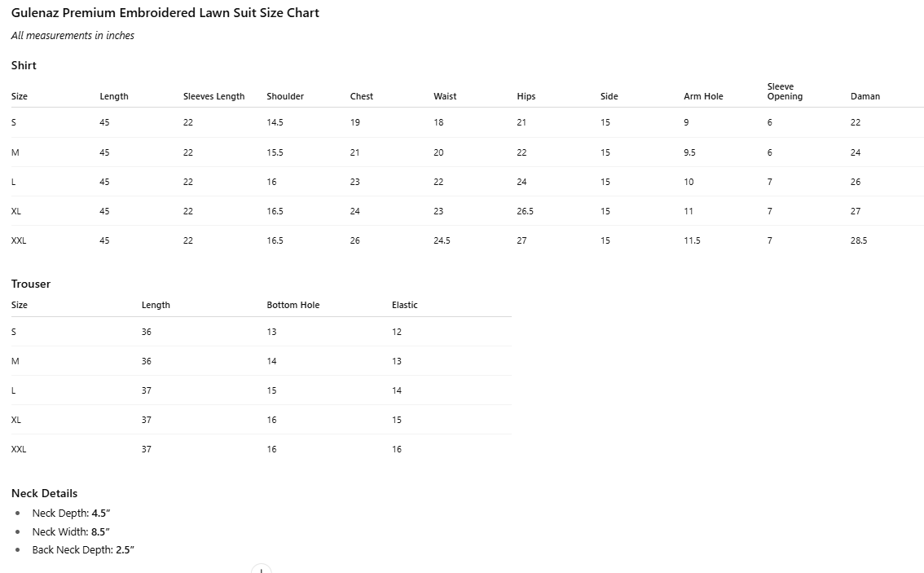The image size is (924, 573).
Task: Click the Neck Details heading
Action: click(45, 493)
